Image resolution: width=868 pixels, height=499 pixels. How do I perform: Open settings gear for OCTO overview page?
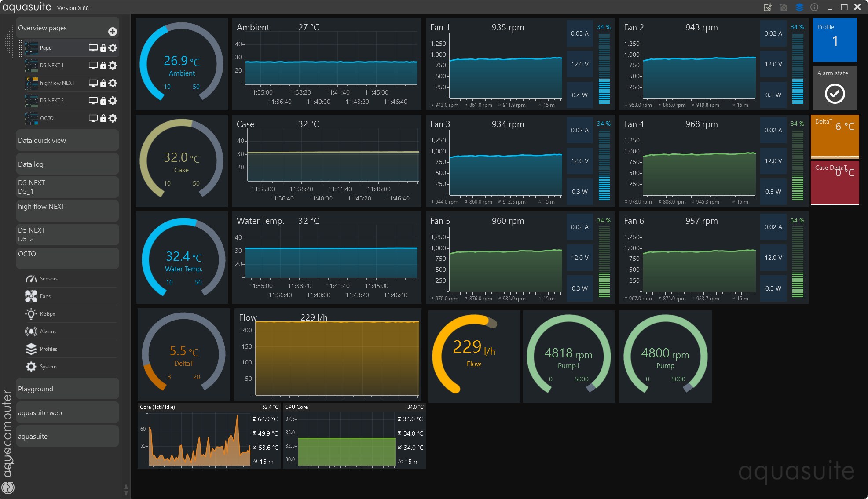113,118
